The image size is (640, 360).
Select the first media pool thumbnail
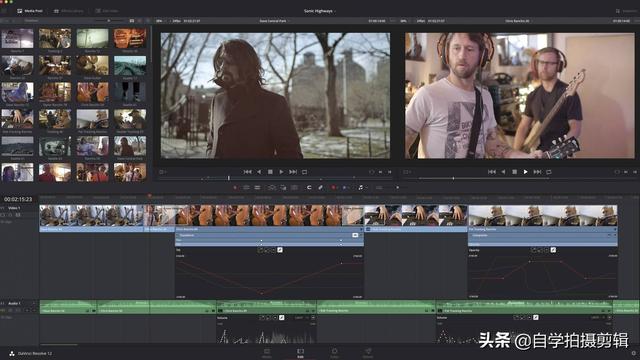pos(17,38)
